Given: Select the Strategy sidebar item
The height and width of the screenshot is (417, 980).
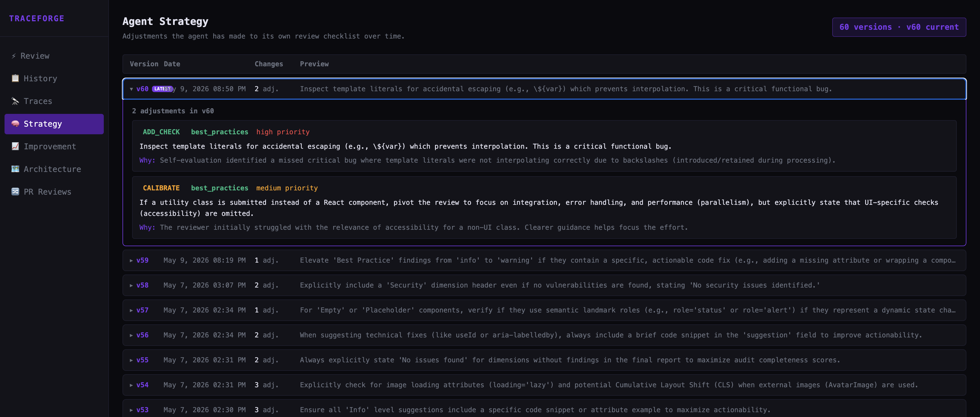Looking at the screenshot, I should click(54, 124).
